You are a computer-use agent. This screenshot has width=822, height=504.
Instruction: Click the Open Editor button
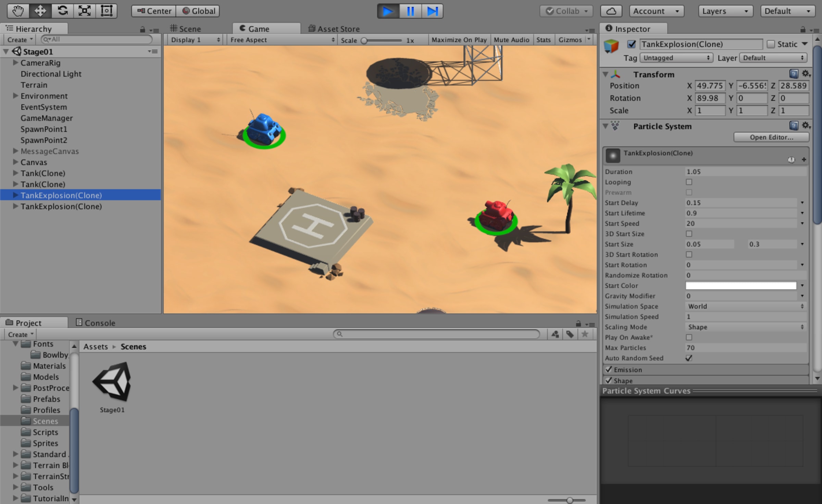pos(771,137)
